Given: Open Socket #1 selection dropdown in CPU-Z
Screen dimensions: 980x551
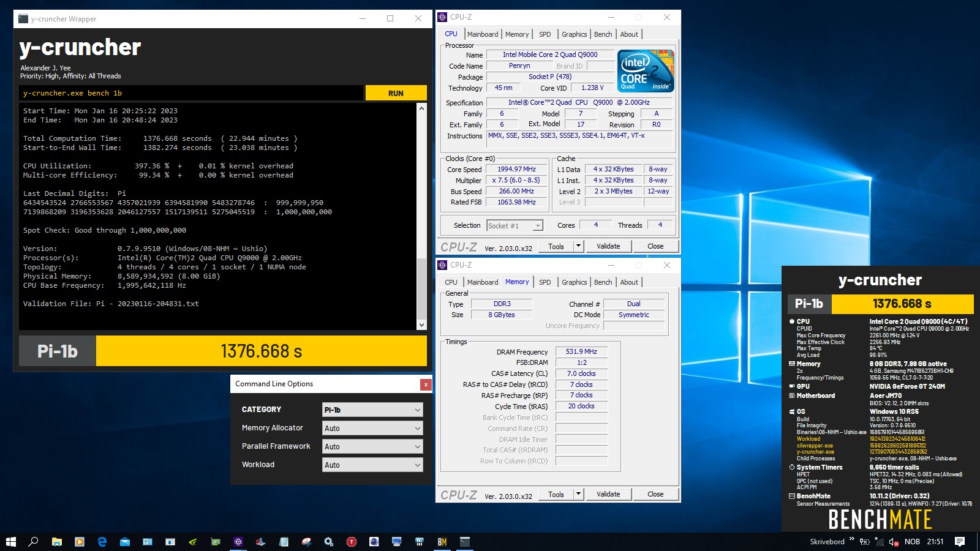Looking at the screenshot, I should pyautogui.click(x=514, y=225).
